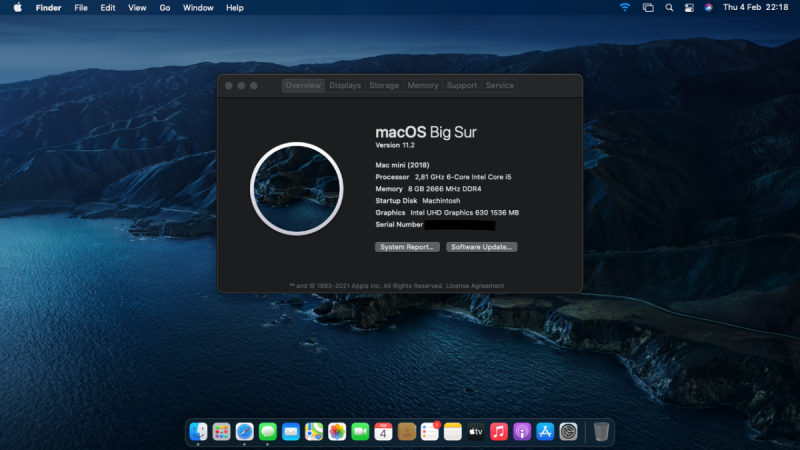Open the Music app icon
800x450 pixels.
point(499,431)
